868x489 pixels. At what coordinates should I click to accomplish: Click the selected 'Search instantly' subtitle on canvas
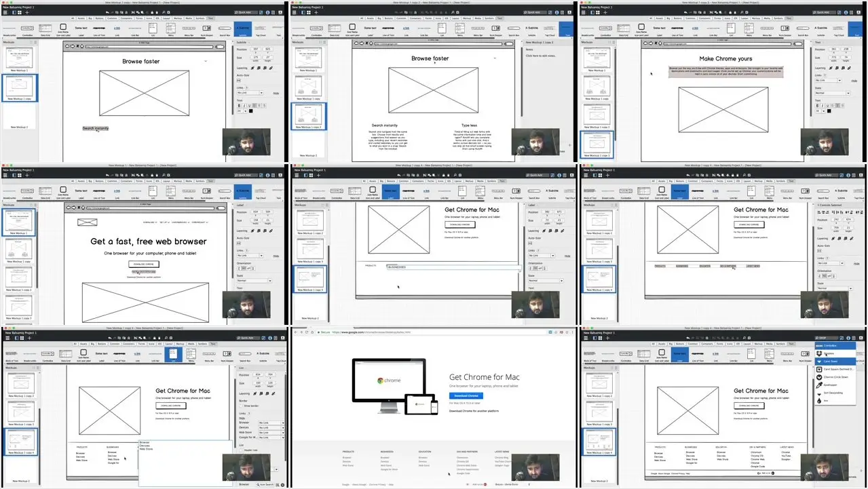pos(96,128)
